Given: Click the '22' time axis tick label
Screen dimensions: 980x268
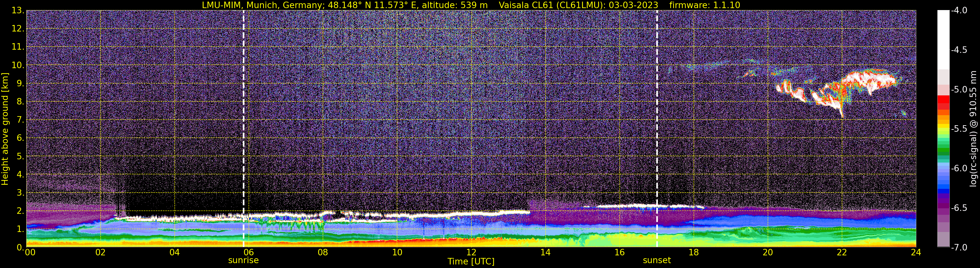Looking at the screenshot, I should 842,252.
